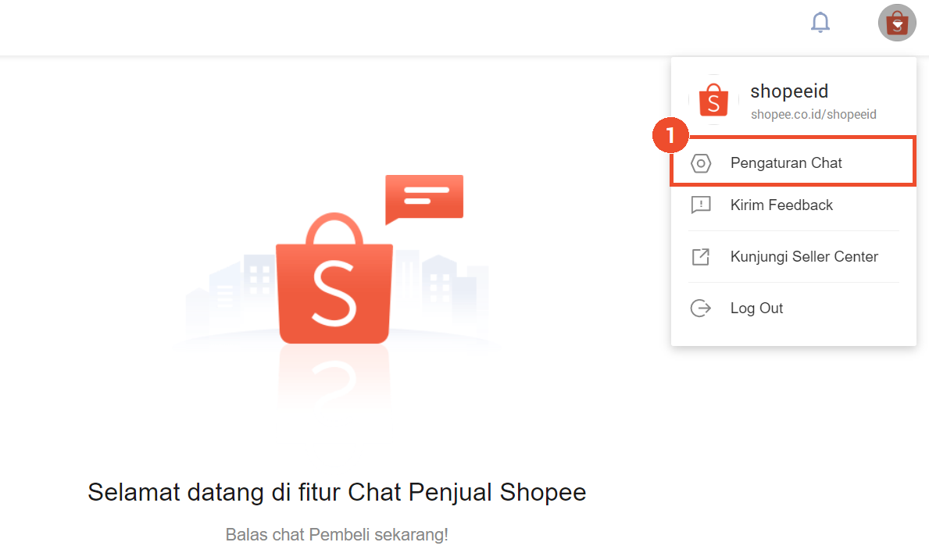Open the shopee.co.id/shopeeid link
929x560 pixels.
tap(813, 114)
